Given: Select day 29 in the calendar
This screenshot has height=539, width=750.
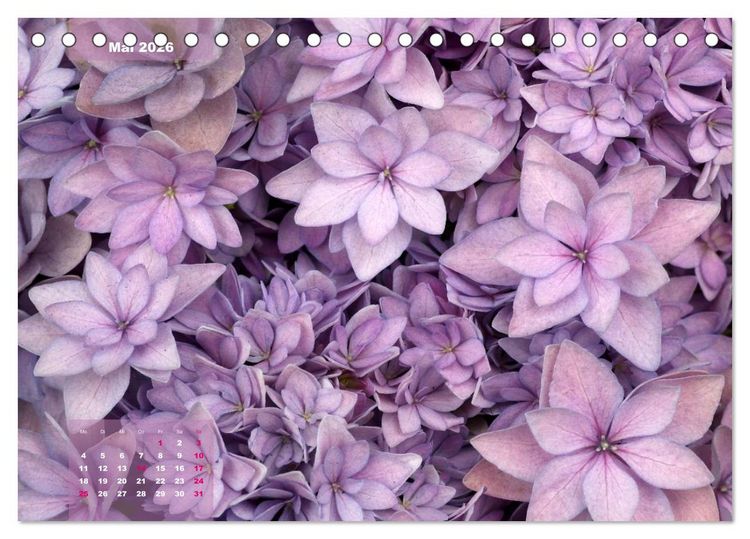Looking at the screenshot, I should [160, 494].
